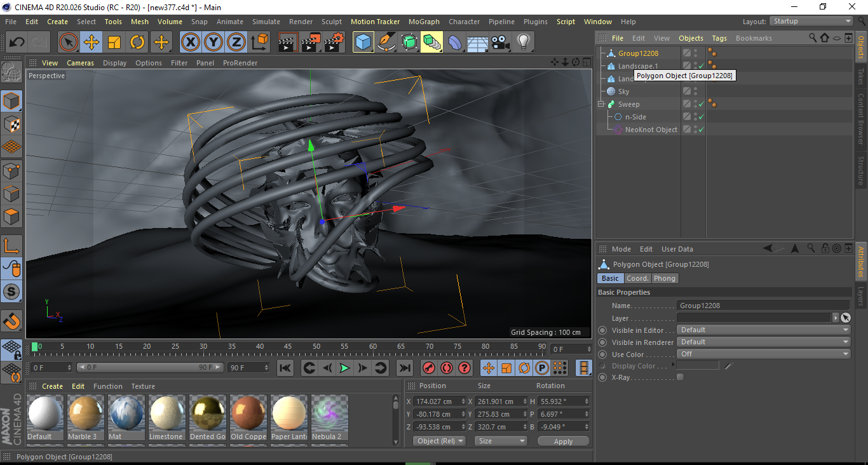The height and width of the screenshot is (465, 868).
Task: Toggle Autokeying button
Action: [447, 368]
